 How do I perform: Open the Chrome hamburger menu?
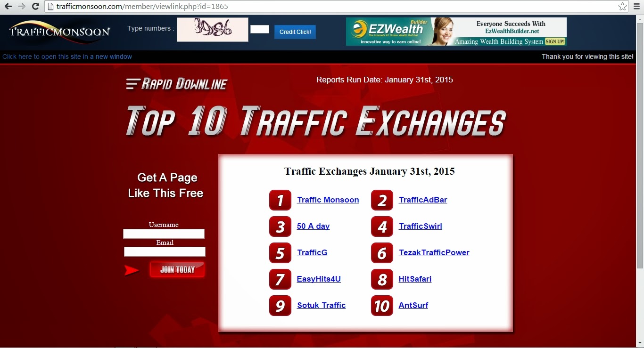pyautogui.click(x=636, y=7)
